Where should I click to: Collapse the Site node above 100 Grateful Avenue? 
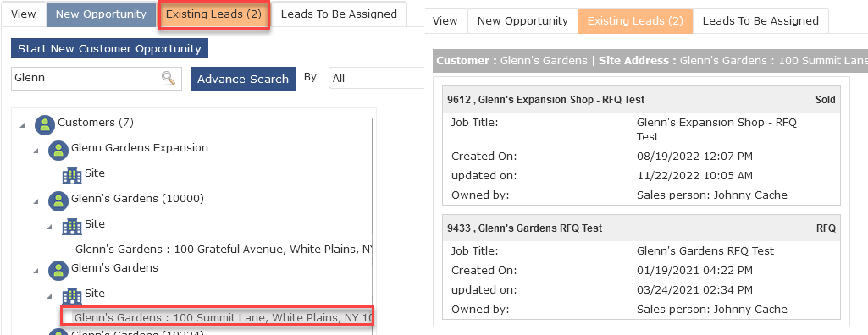point(50,227)
